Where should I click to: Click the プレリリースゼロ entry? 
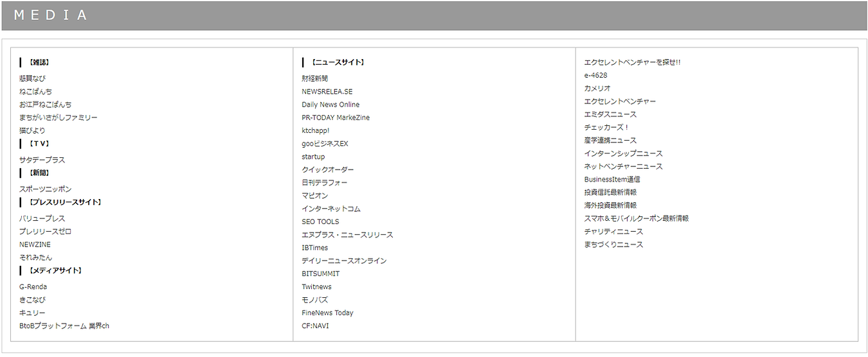45,231
